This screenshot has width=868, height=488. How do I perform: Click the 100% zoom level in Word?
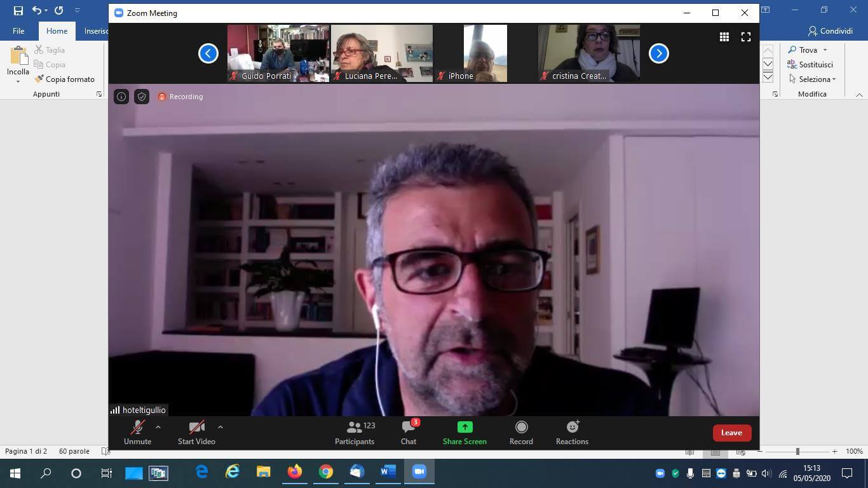tap(854, 451)
